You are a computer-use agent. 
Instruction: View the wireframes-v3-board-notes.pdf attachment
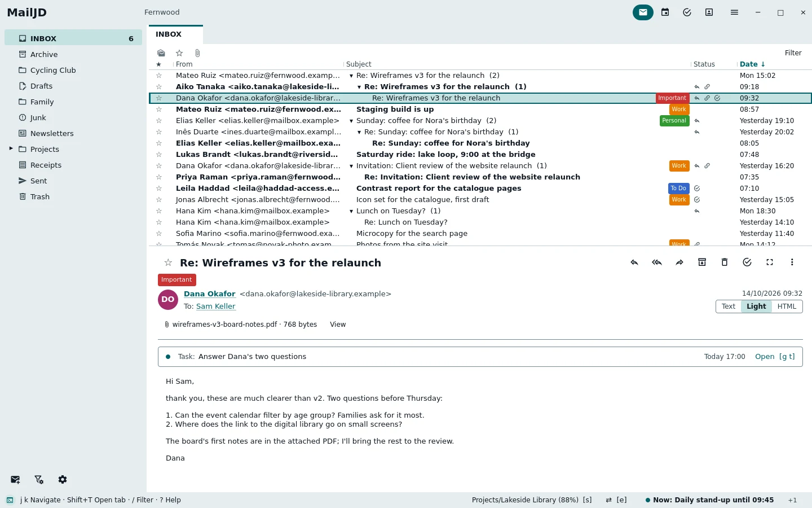tap(338, 325)
